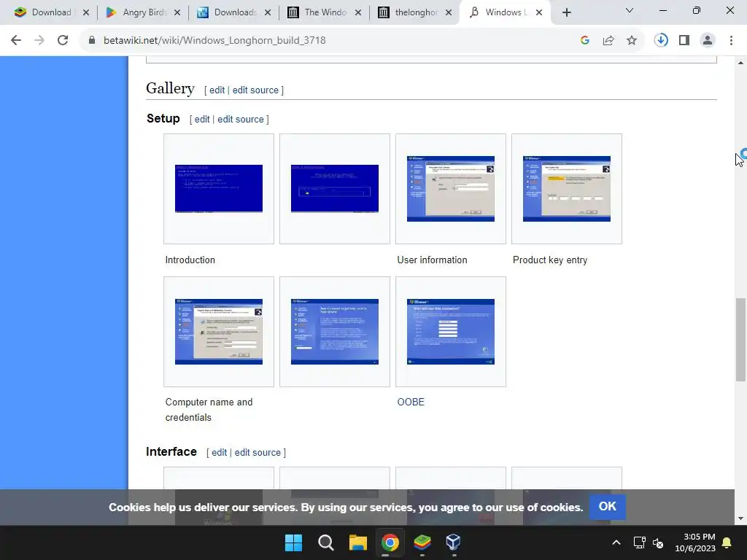Open Chrome downloads indicator

(x=661, y=41)
